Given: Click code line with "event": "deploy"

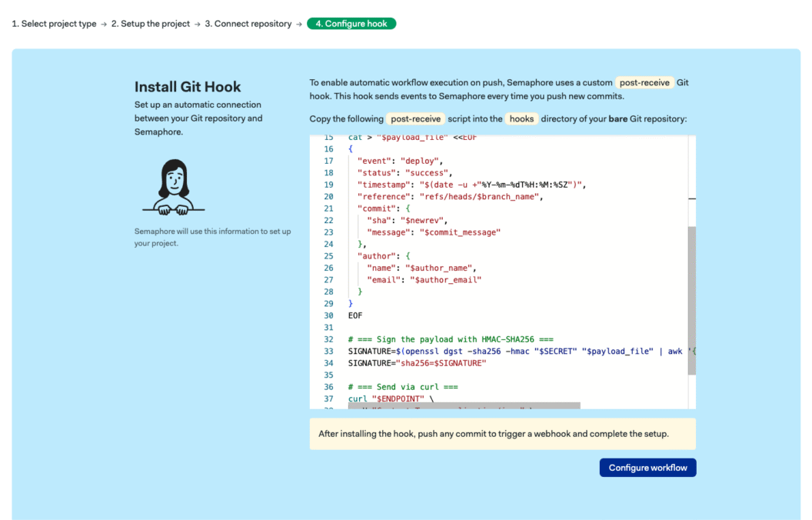Looking at the screenshot, I should (400, 161).
